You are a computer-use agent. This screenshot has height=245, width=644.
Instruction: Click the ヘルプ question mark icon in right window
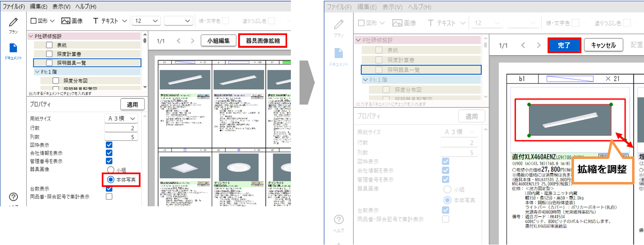click(338, 220)
